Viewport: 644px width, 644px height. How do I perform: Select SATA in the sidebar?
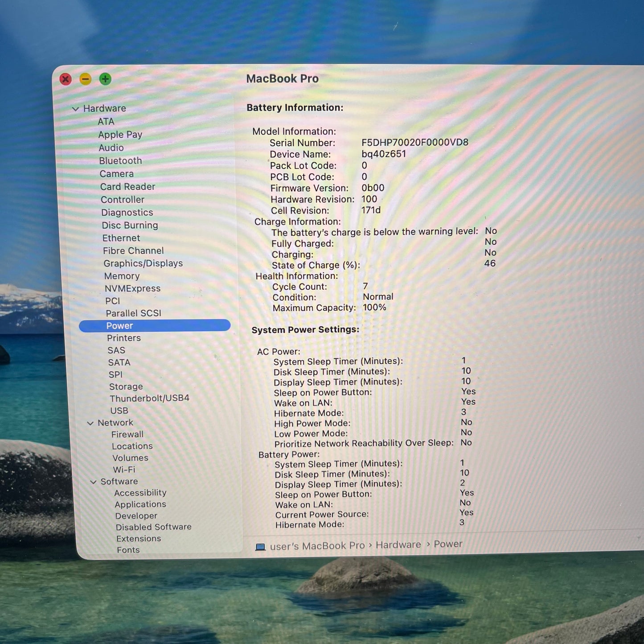click(x=119, y=362)
